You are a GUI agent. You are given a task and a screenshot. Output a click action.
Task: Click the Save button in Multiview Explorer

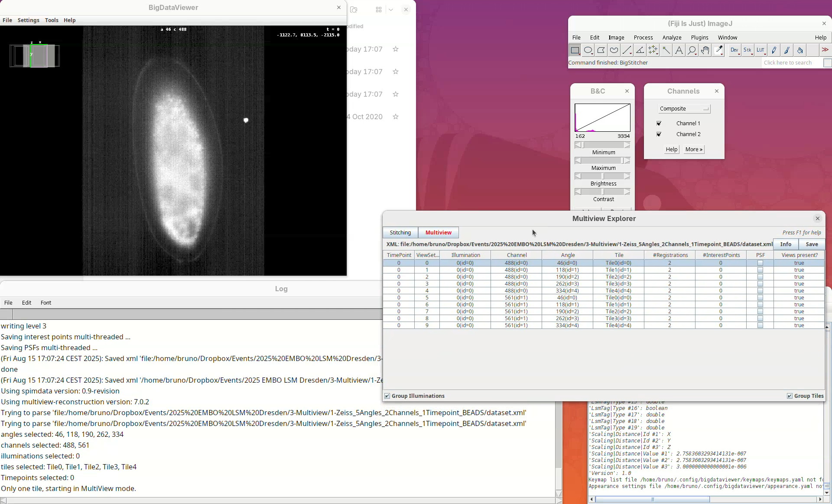[812, 244]
